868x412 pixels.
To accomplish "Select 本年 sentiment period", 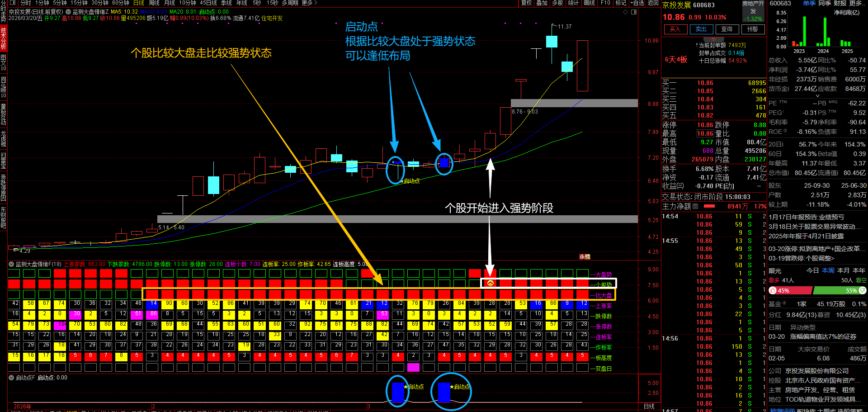I will 859,270.
